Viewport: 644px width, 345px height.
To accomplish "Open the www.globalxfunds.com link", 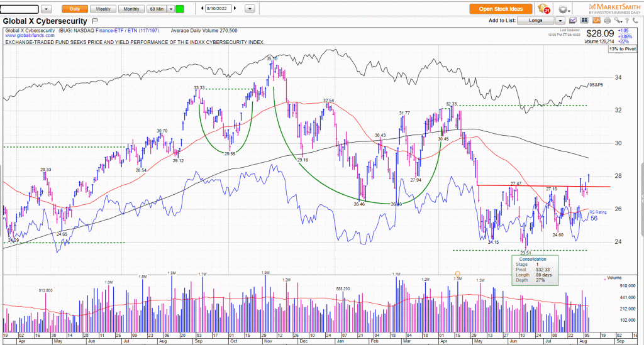I will 30,36.
